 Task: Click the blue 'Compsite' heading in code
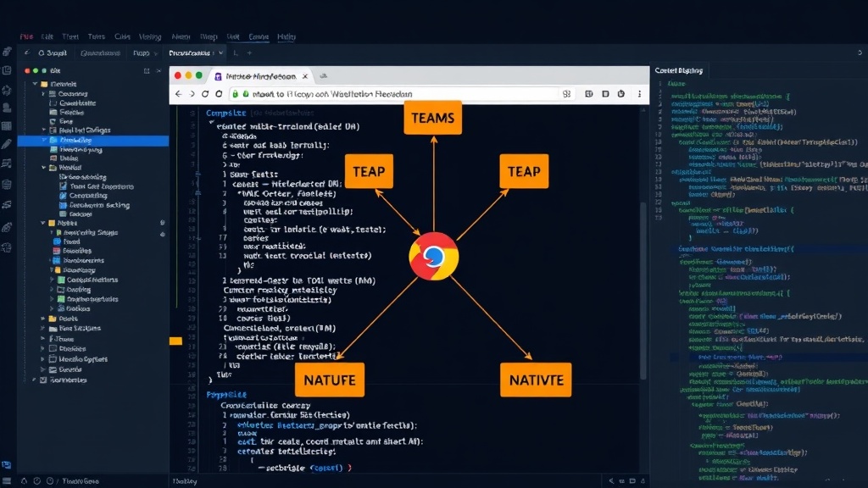225,113
